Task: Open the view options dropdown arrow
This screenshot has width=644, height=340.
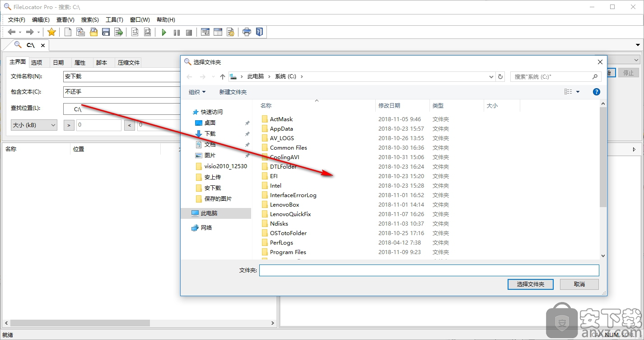Action: point(578,92)
